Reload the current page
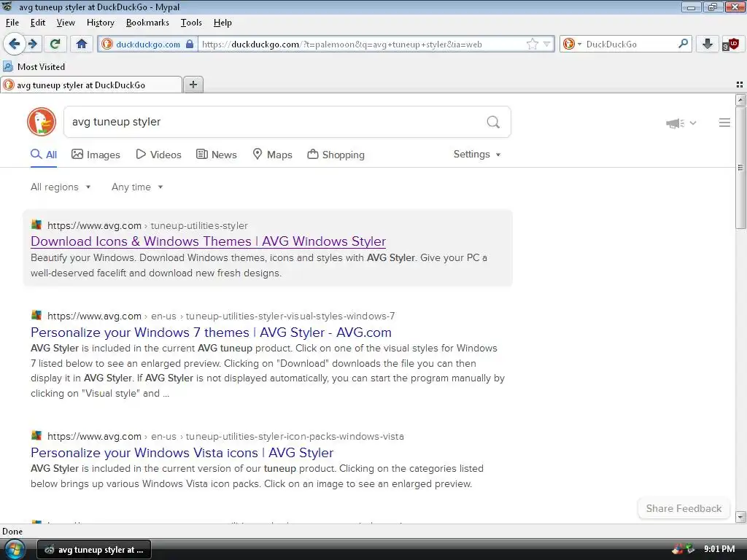Image resolution: width=747 pixels, height=560 pixels. 55,44
